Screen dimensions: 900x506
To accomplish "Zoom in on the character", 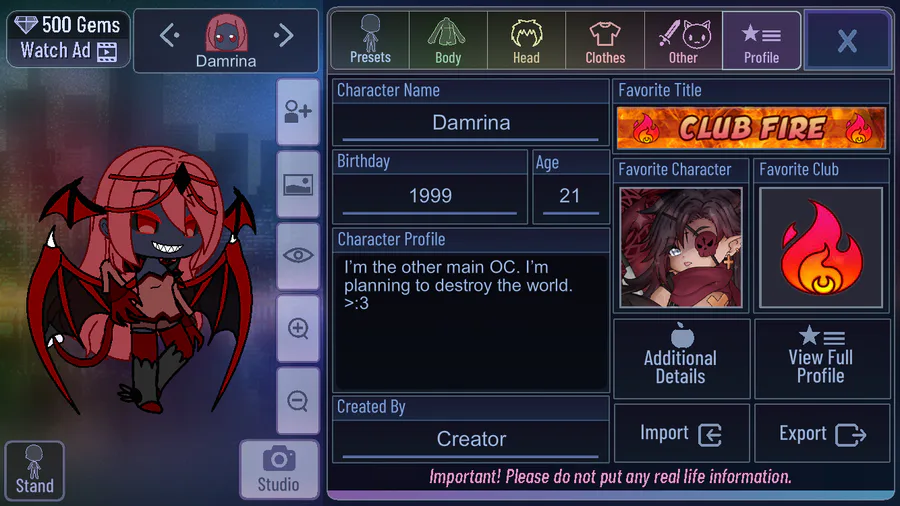I will (298, 329).
